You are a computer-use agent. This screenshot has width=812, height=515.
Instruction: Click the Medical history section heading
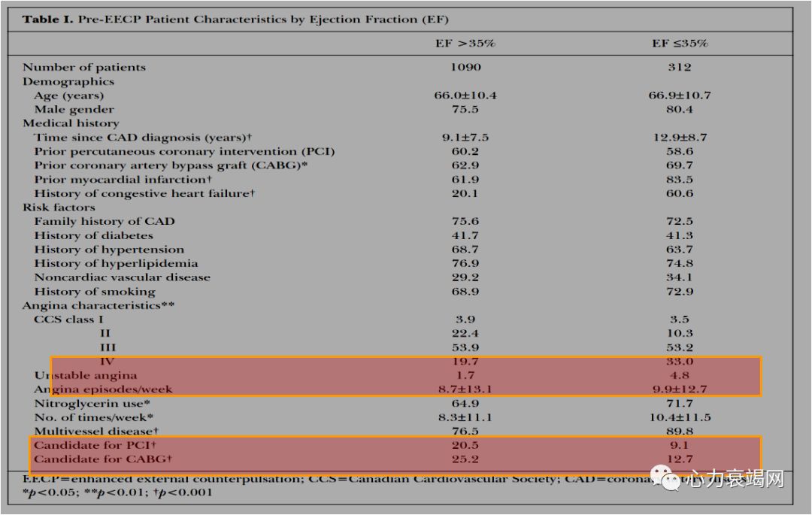point(71,123)
